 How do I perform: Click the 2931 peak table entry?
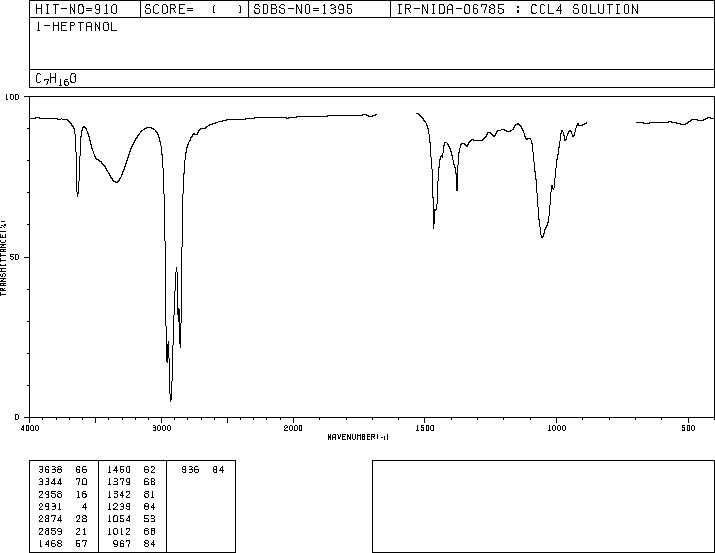[63, 506]
